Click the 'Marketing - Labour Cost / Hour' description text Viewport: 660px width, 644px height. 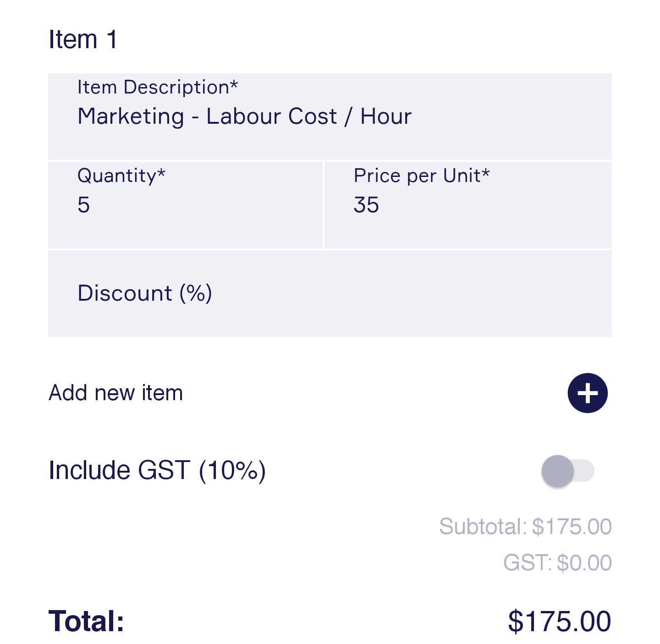pyautogui.click(x=244, y=116)
